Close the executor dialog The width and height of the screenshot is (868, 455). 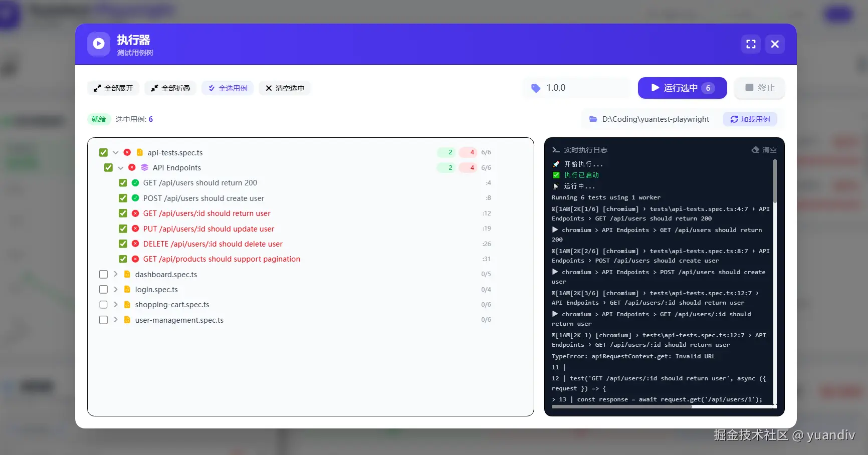click(x=775, y=44)
